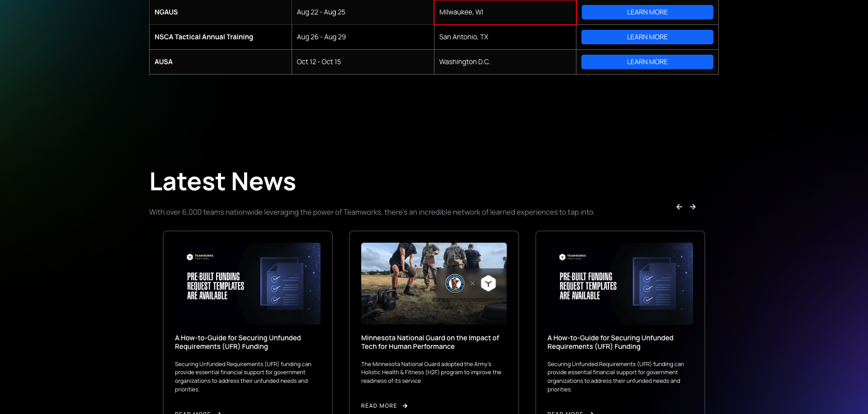The height and width of the screenshot is (414, 868).
Task: Open READ MORE on the third news card
Action: pos(566,412)
